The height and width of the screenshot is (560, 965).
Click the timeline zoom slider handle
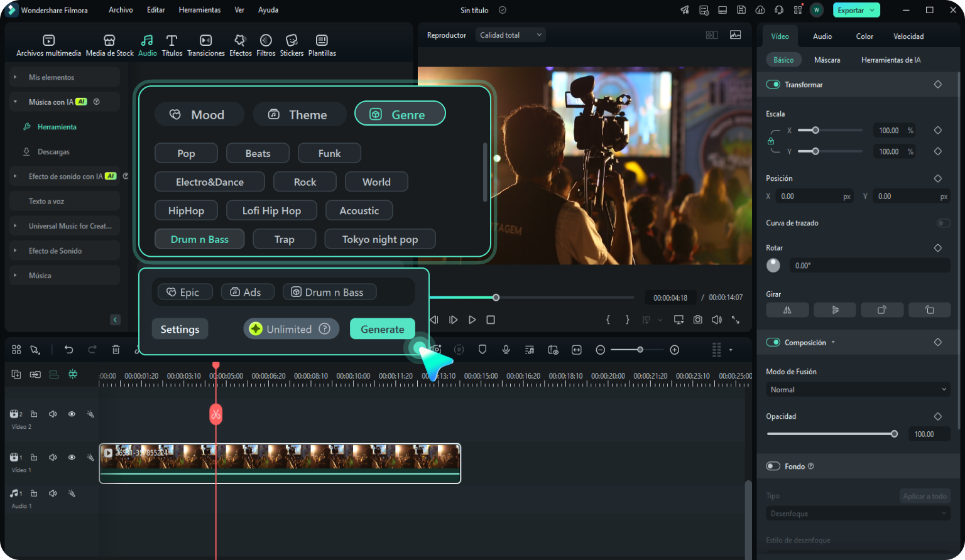[640, 350]
